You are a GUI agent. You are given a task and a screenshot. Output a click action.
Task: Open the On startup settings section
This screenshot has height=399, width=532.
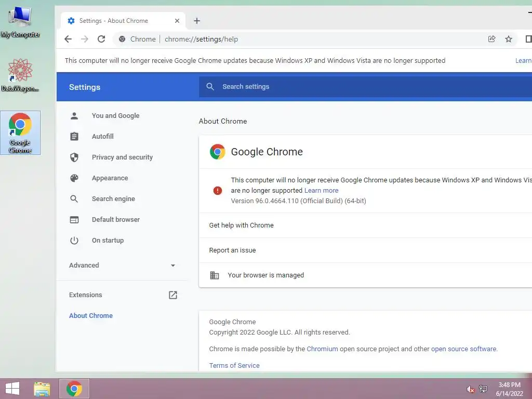pyautogui.click(x=108, y=241)
